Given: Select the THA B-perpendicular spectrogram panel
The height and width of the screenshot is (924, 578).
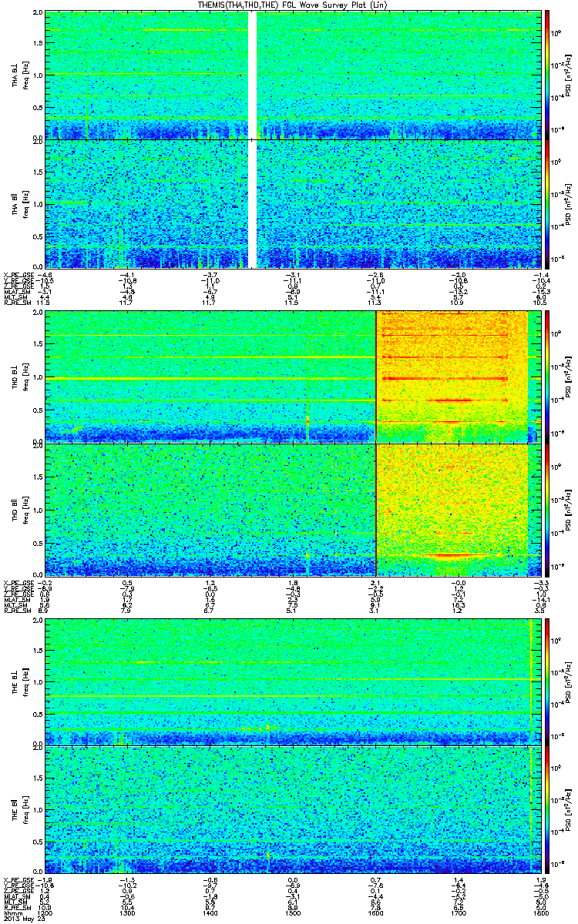Looking at the screenshot, I should (292, 75).
